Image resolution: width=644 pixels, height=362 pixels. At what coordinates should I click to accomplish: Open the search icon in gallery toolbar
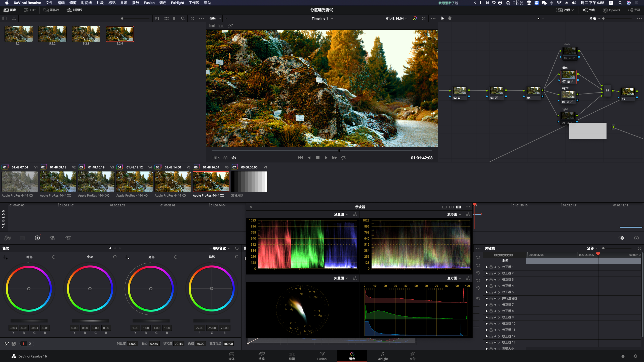pyautogui.click(x=183, y=18)
